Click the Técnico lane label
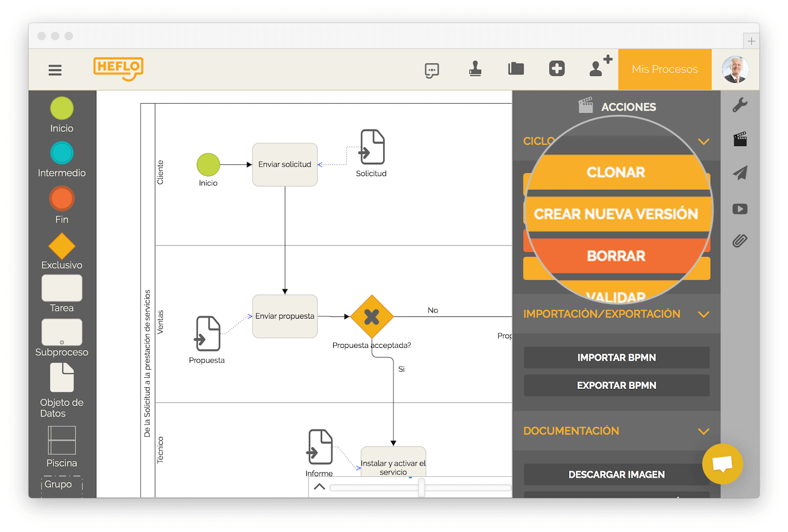The image size is (788, 532). pos(160,450)
